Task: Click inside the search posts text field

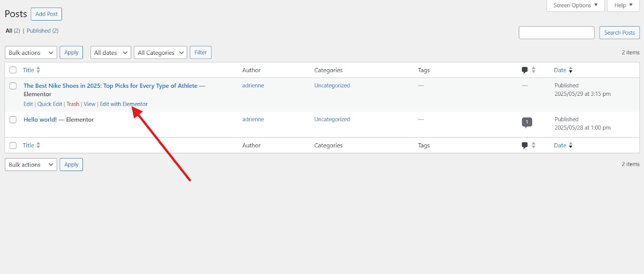Action: pos(556,33)
